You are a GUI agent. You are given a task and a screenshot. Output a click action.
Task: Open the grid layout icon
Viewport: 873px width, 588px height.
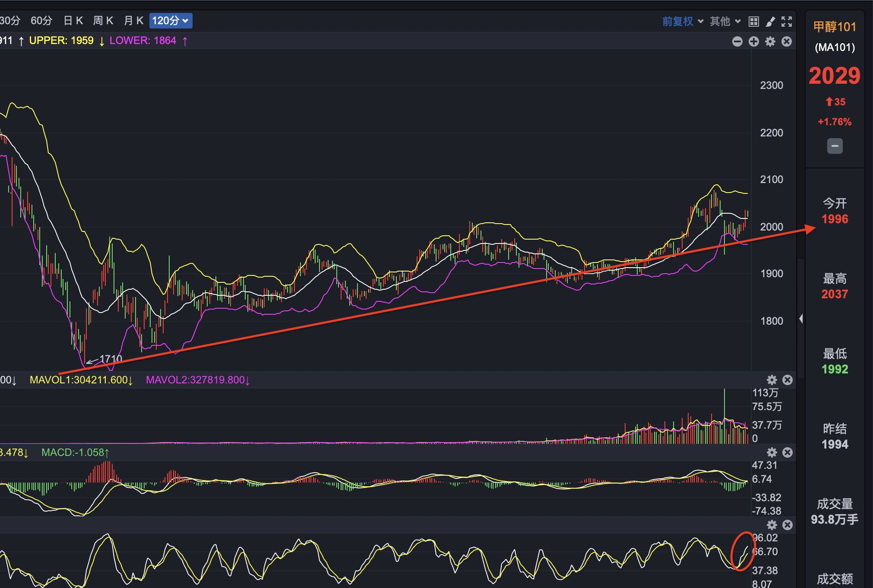(754, 22)
